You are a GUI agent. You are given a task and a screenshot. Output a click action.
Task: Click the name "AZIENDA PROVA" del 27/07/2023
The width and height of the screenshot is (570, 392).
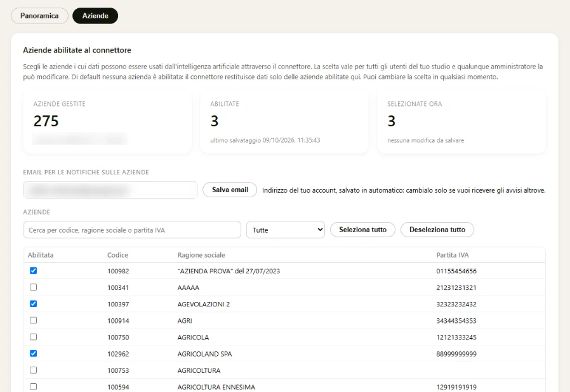pyautogui.click(x=229, y=271)
